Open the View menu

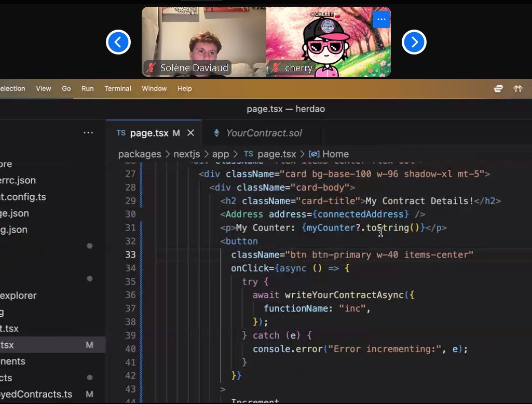coord(44,89)
